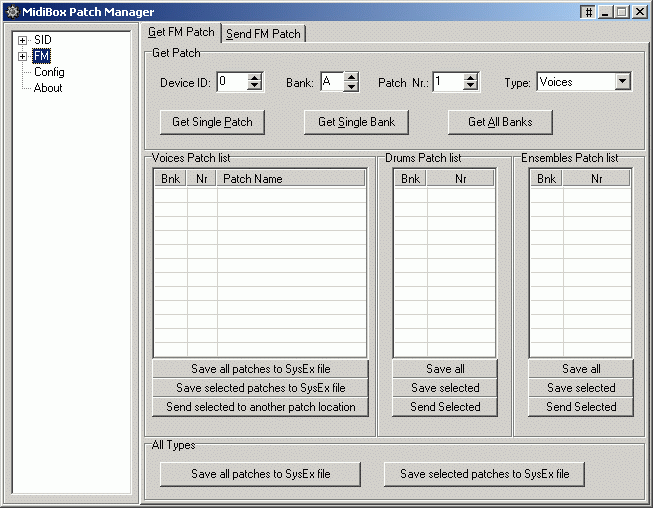Image resolution: width=653 pixels, height=508 pixels.
Task: Send selected to another patch location
Action: pos(261,407)
